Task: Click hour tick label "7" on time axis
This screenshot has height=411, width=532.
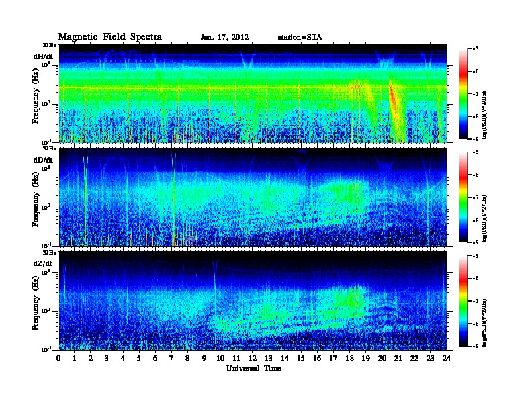Action: point(172,358)
